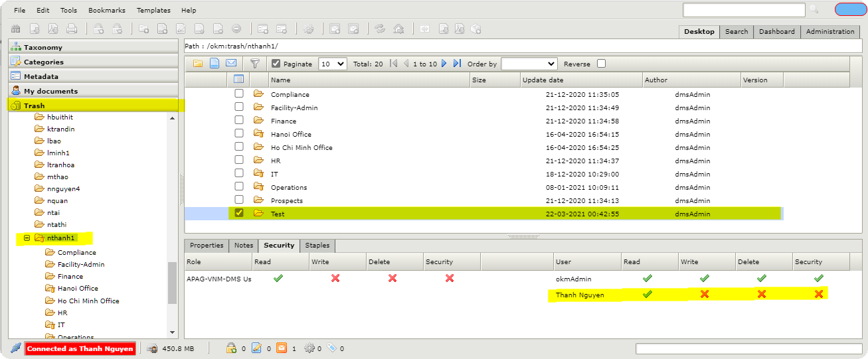The image size is (868, 359).
Task: Open the Taxonomy panel in sidebar
Action: click(x=43, y=48)
